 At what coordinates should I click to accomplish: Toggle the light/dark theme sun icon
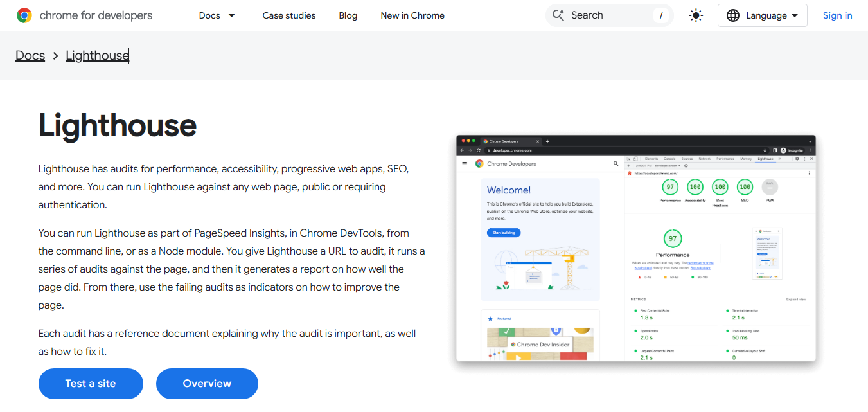696,15
